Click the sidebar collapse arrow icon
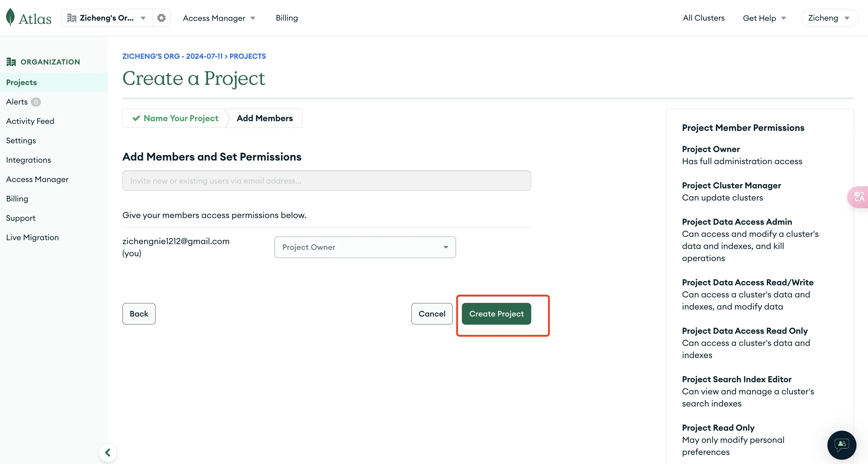Viewport: 868px width, 464px height. point(107,452)
